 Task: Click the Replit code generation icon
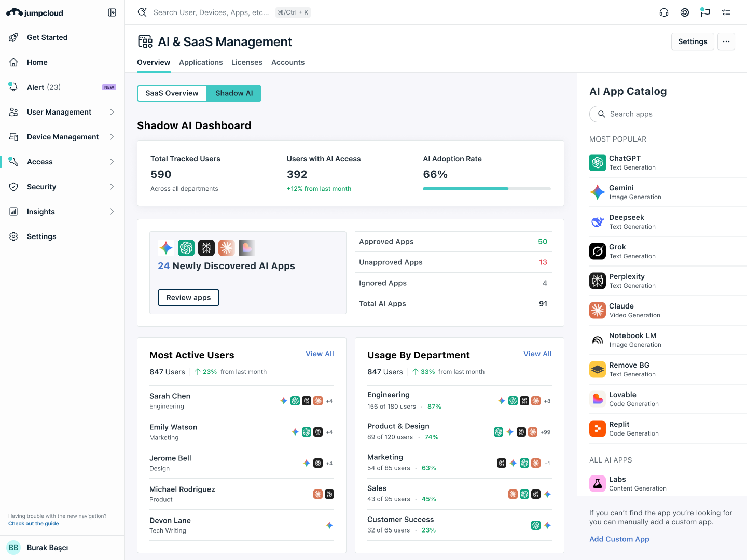598,428
